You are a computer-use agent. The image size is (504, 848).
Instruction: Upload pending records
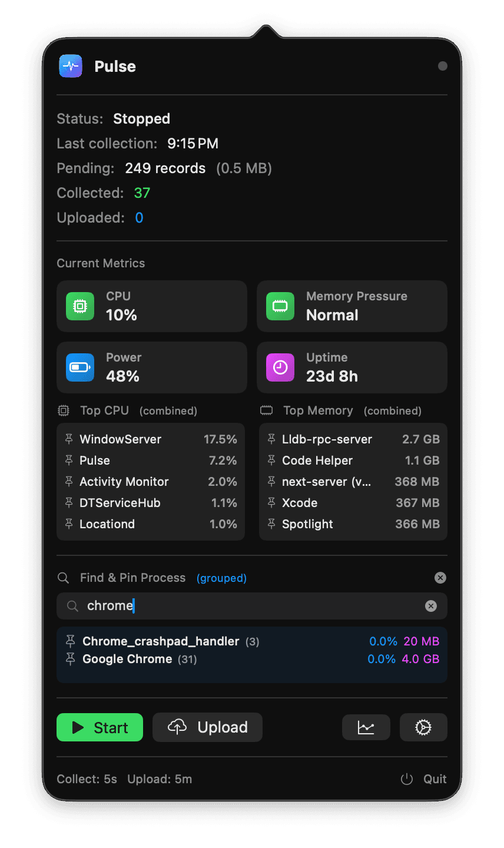coord(207,727)
